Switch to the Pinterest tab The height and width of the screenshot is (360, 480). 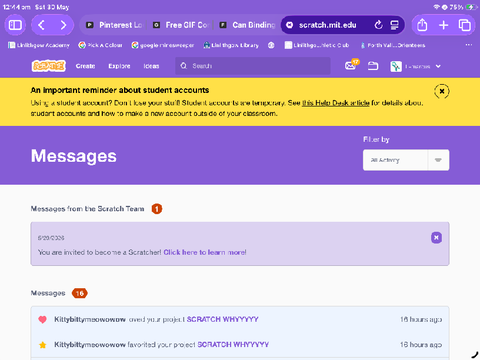[x=113, y=25]
